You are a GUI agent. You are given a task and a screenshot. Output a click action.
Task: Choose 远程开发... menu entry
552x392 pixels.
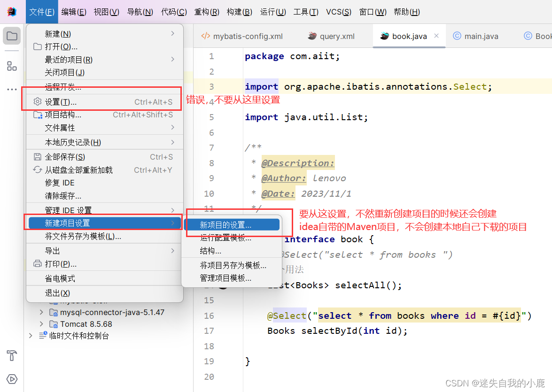pyautogui.click(x=105, y=87)
